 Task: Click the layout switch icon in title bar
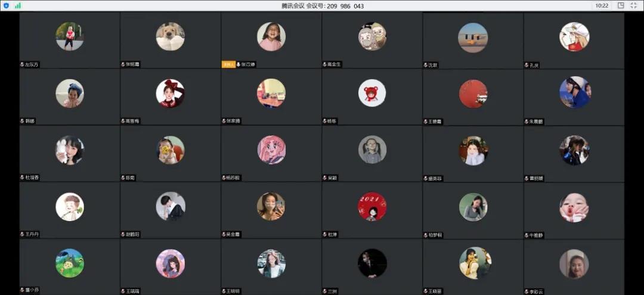tap(621, 5)
